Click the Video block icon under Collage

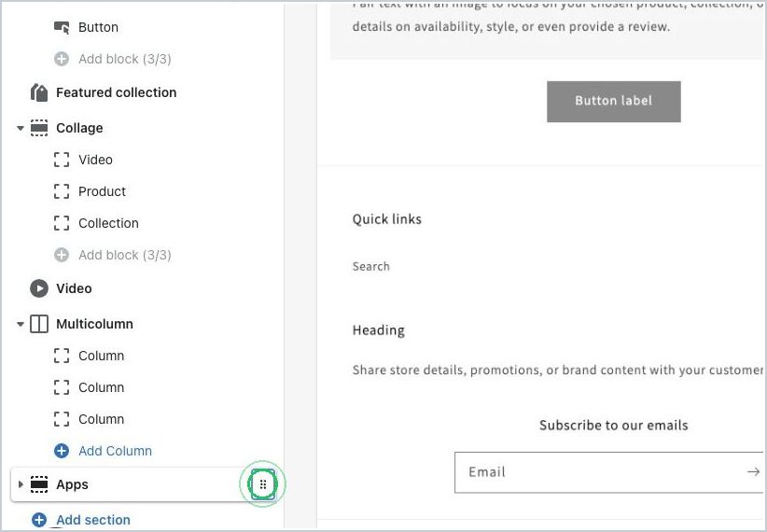[62, 160]
